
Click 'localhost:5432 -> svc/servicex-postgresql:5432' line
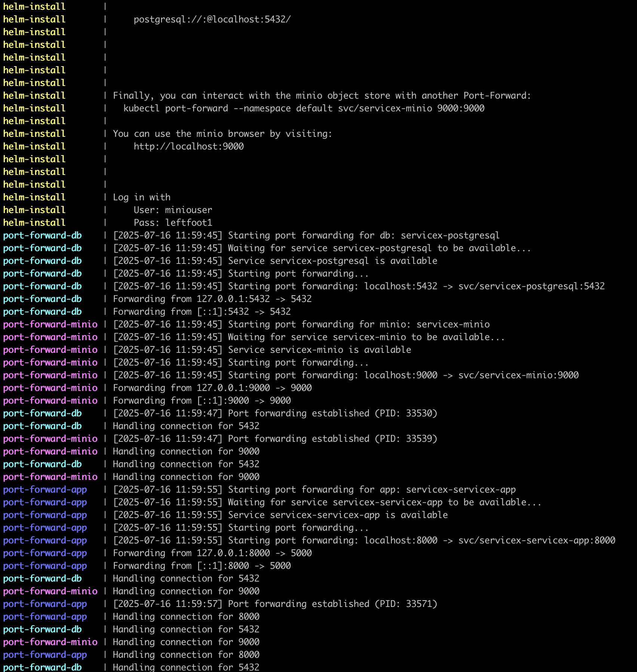click(359, 286)
